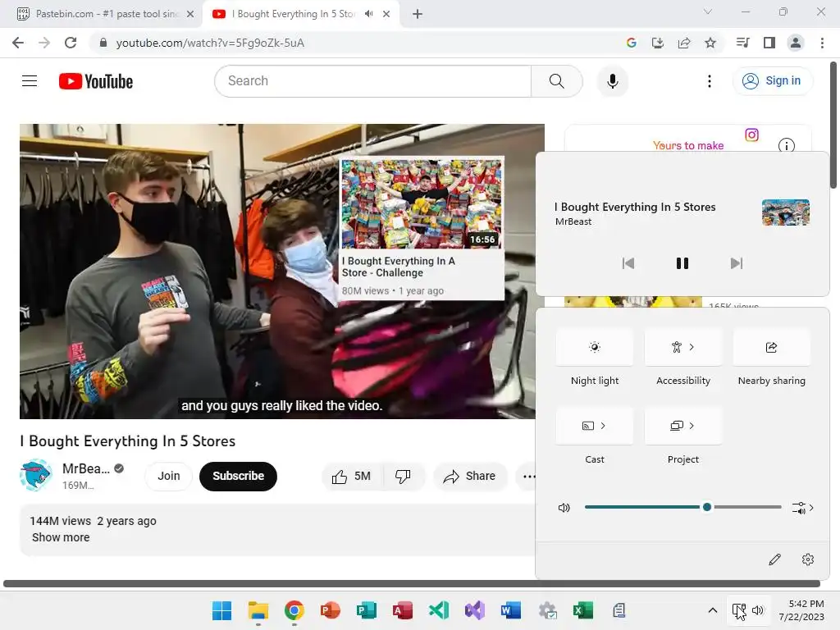This screenshot has width=840, height=630.
Task: Open Chrome profile avatar
Action: click(x=796, y=43)
